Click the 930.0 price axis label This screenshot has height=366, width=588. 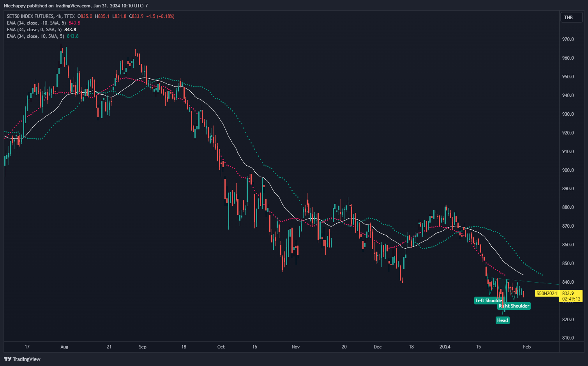(x=568, y=114)
